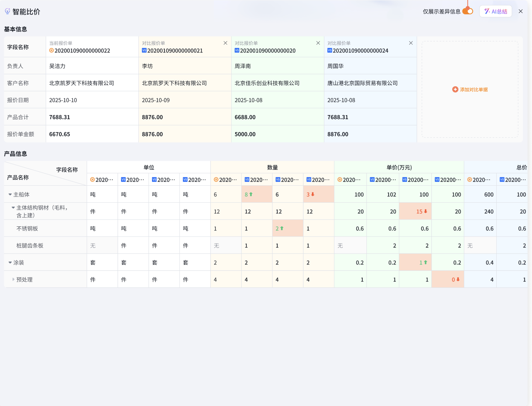Image resolution: width=532 pixels, height=406 pixels.
Task: Click VS badge beside quote 202001090000000020
Action: (237, 50)
